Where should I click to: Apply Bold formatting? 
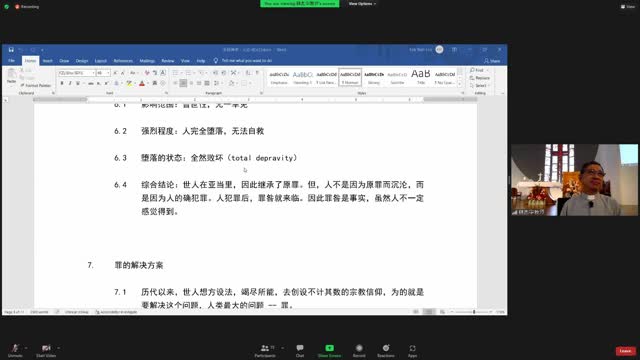[x=62, y=83]
